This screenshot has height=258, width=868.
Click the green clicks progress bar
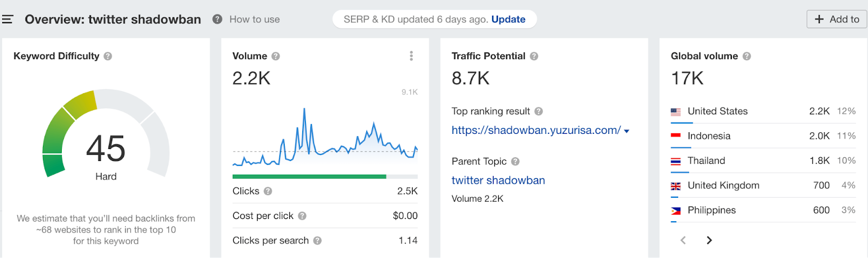pos(309,177)
